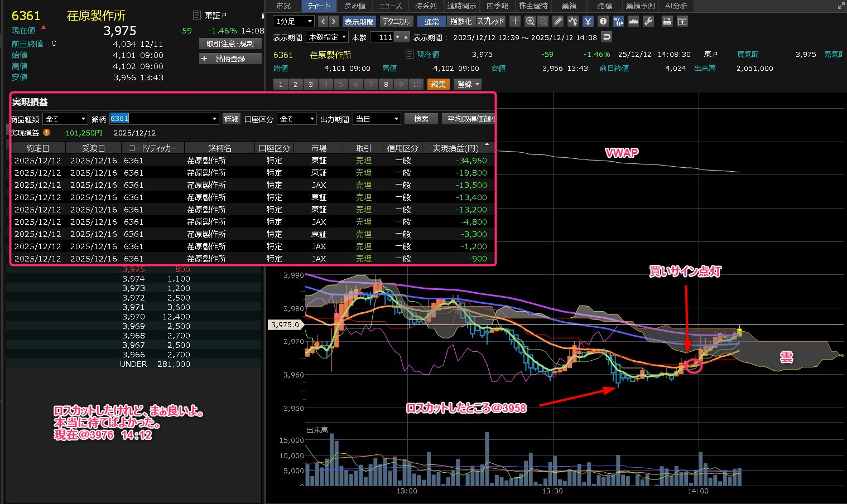The image size is (847, 504).
Task: Click the 銘柄 code input field
Action: click(x=159, y=119)
